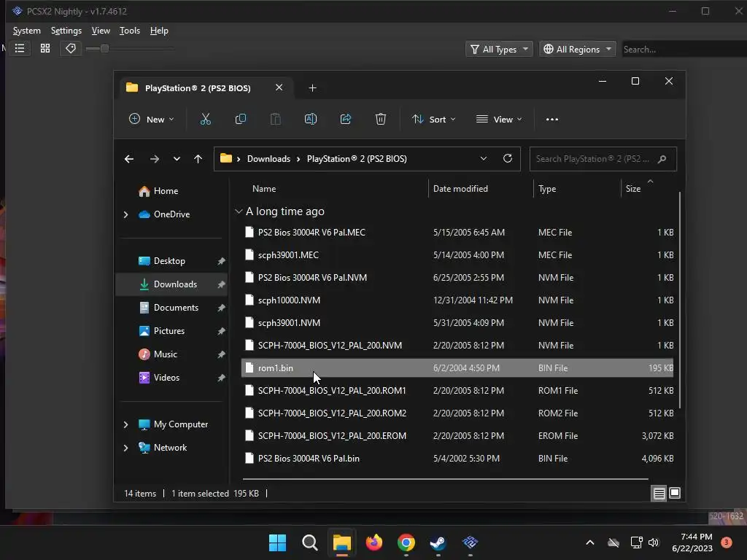Go back in File Explorer

pos(129,159)
